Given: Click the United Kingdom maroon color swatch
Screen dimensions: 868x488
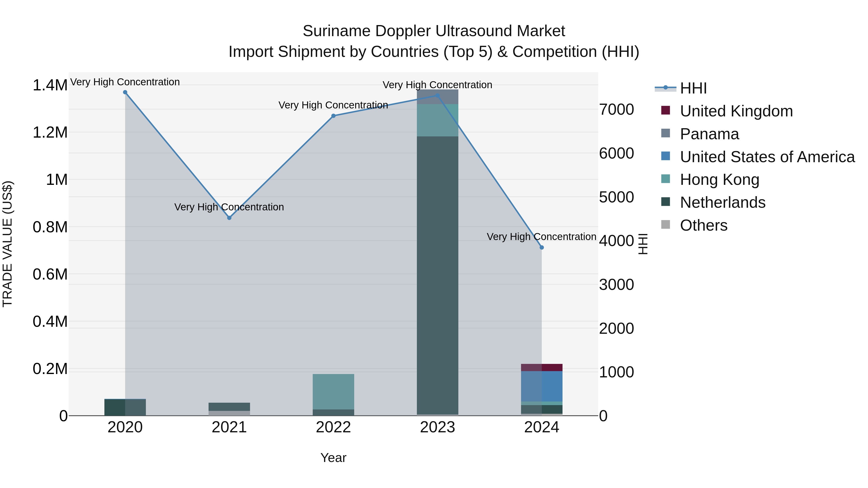Looking at the screenshot, I should pos(665,110).
